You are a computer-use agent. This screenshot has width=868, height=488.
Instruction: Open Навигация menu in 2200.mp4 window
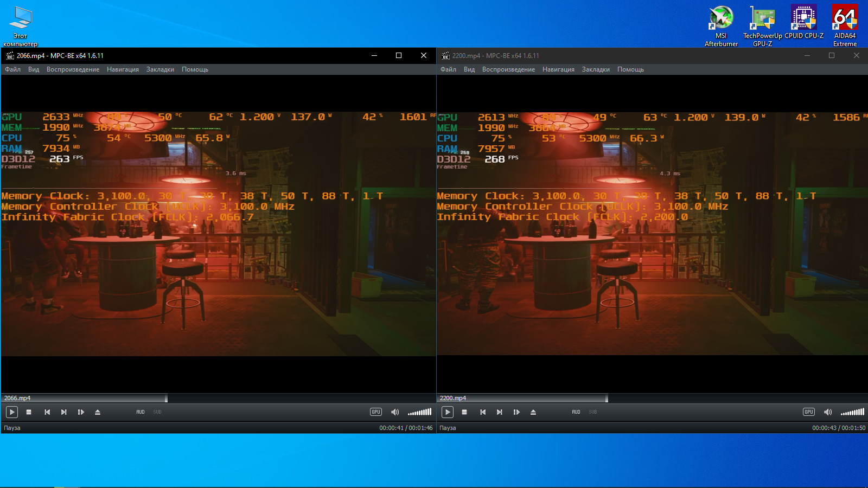(558, 69)
